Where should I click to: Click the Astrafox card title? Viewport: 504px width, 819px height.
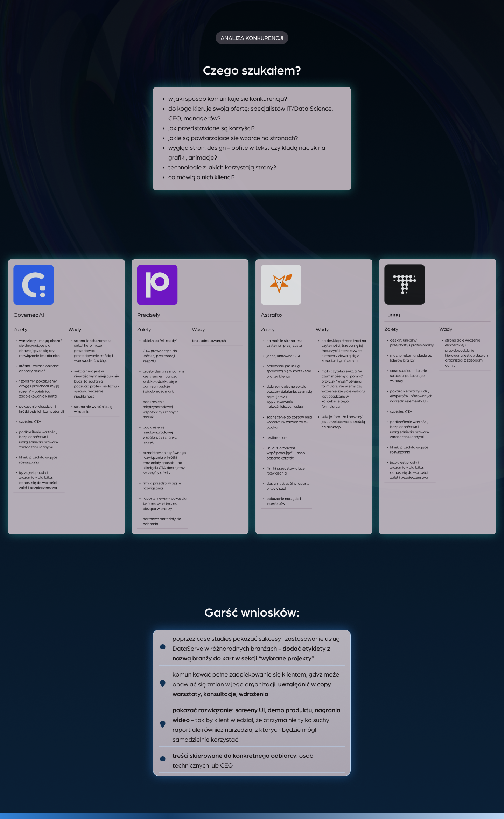(272, 315)
